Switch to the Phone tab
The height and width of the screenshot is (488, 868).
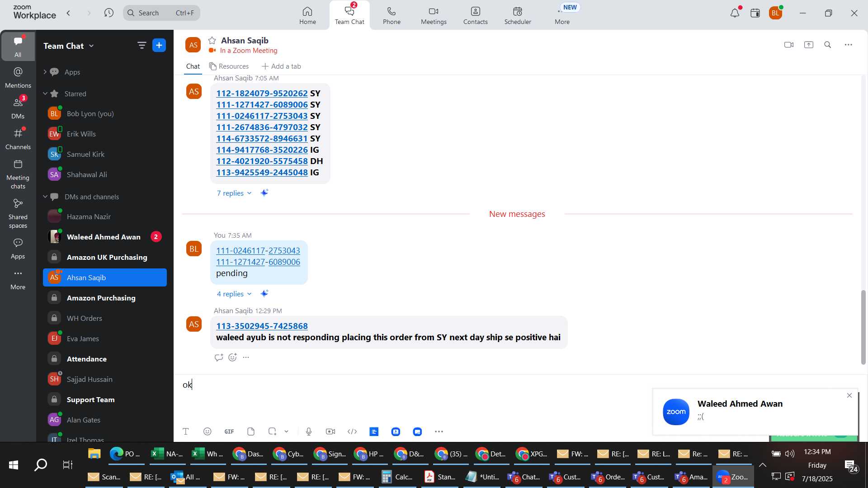[x=392, y=15]
